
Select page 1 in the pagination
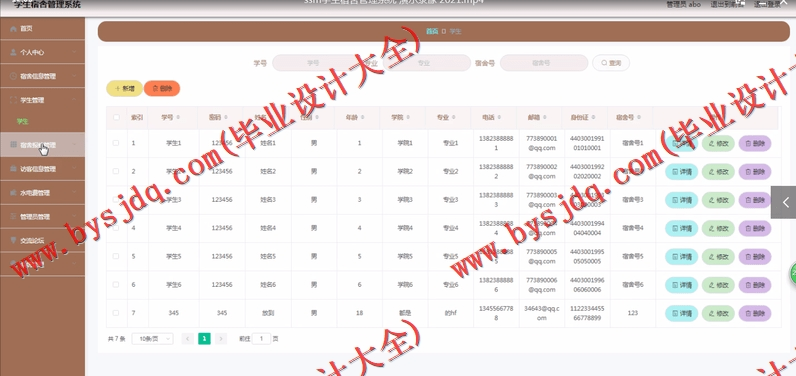click(x=204, y=338)
